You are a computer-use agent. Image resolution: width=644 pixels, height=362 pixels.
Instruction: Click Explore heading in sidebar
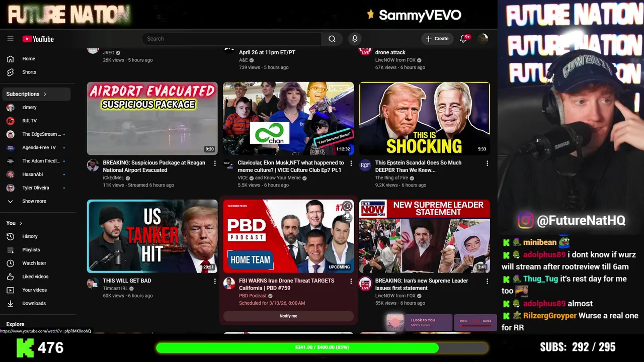[x=15, y=324]
